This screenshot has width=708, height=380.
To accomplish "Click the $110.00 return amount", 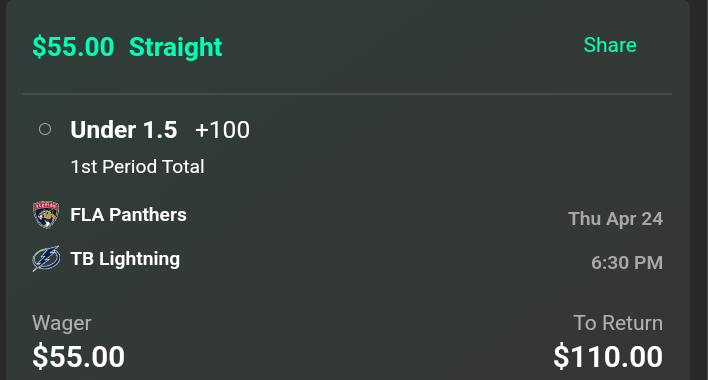I will click(608, 357).
